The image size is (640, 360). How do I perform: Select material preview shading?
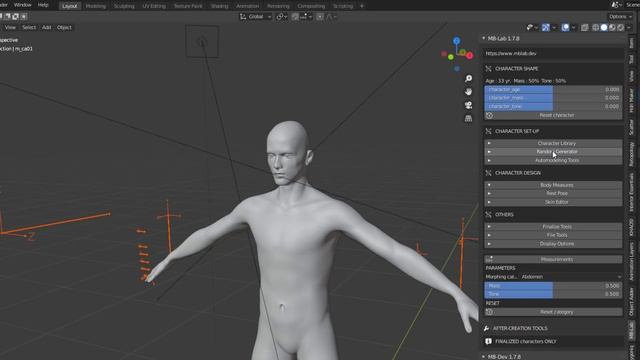pos(612,27)
